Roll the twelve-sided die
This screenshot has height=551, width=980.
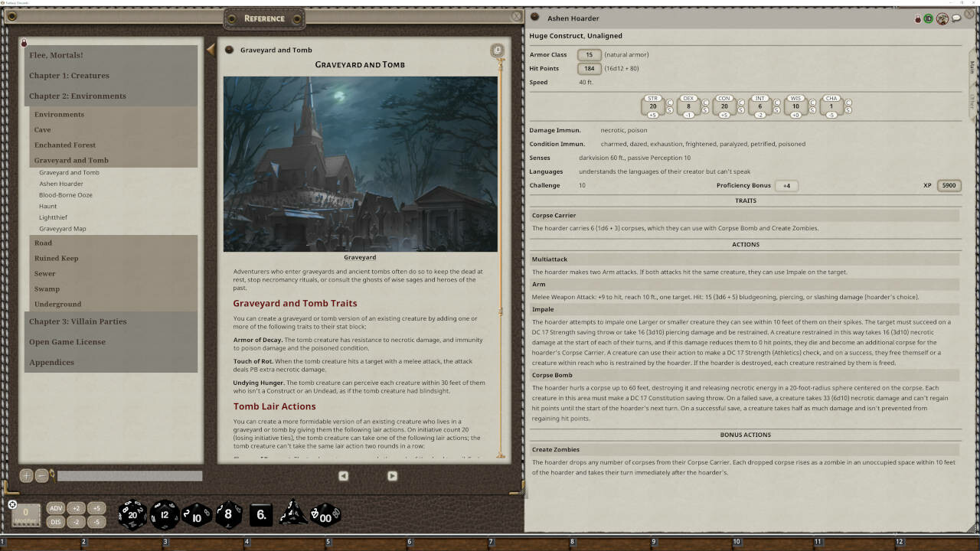pos(164,515)
